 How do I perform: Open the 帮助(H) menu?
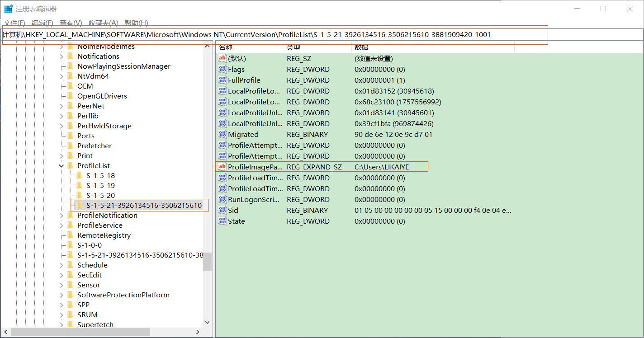point(137,23)
